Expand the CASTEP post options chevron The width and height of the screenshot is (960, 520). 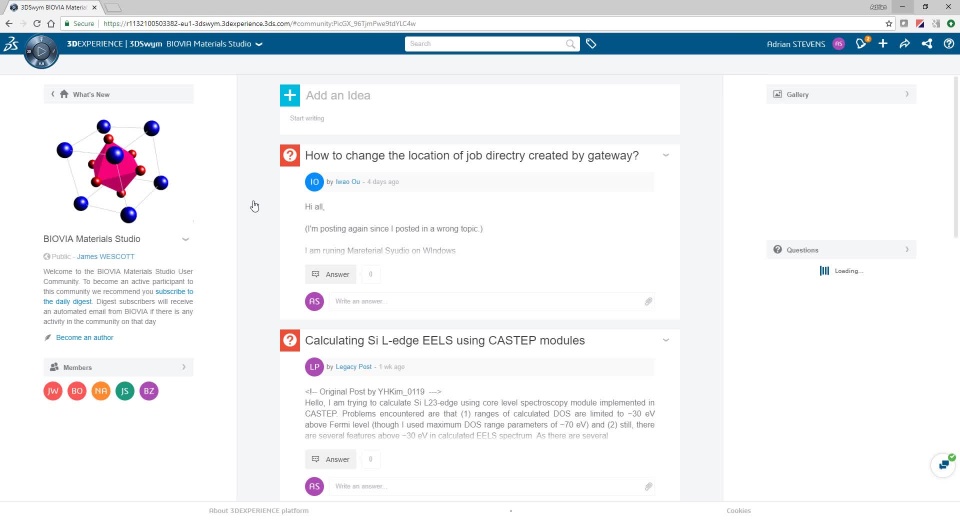[666, 341]
